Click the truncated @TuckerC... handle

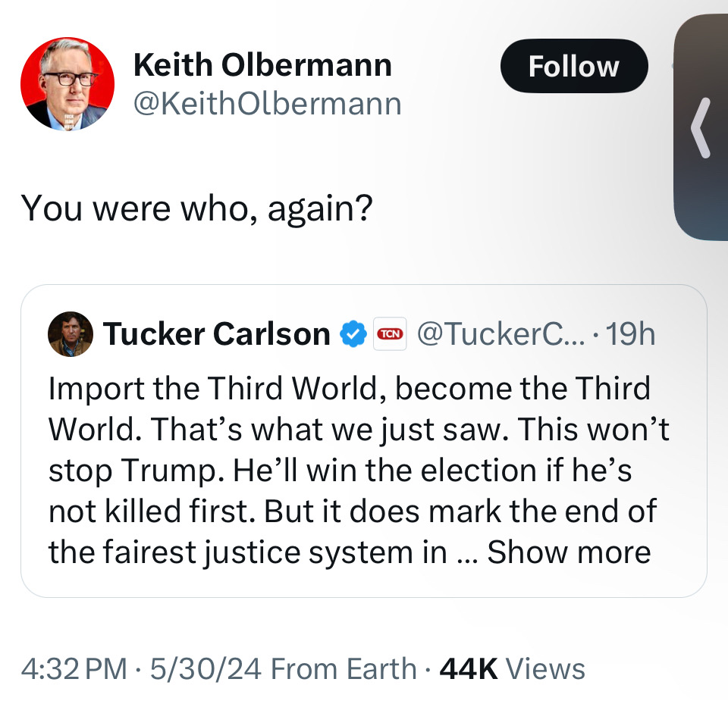pos(501,333)
